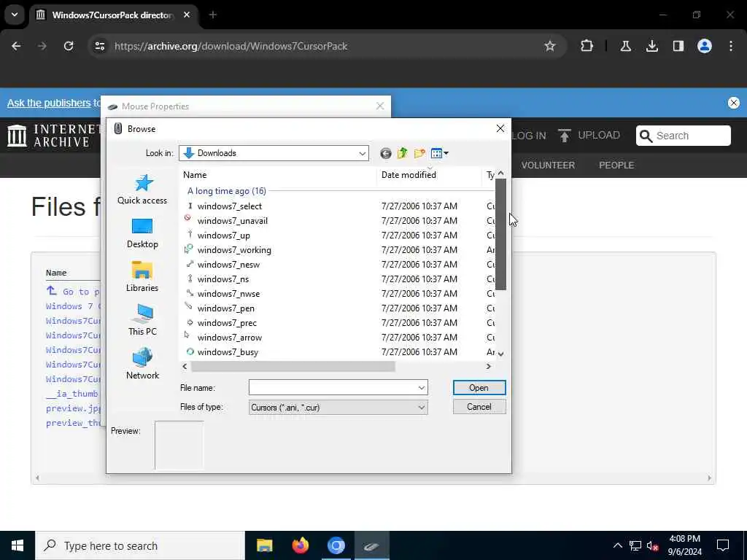The image size is (747, 560).
Task: Open the PEOPLE menu item
Action: 616,166
